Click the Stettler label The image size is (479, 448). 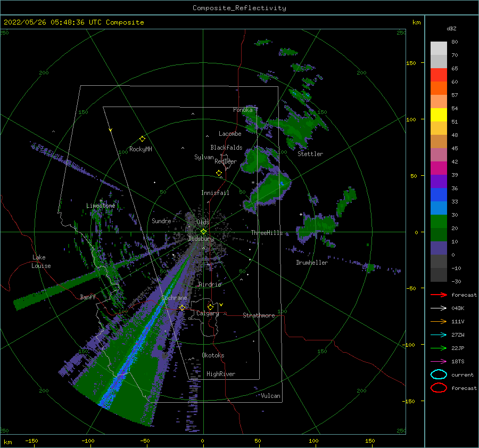pyautogui.click(x=310, y=154)
